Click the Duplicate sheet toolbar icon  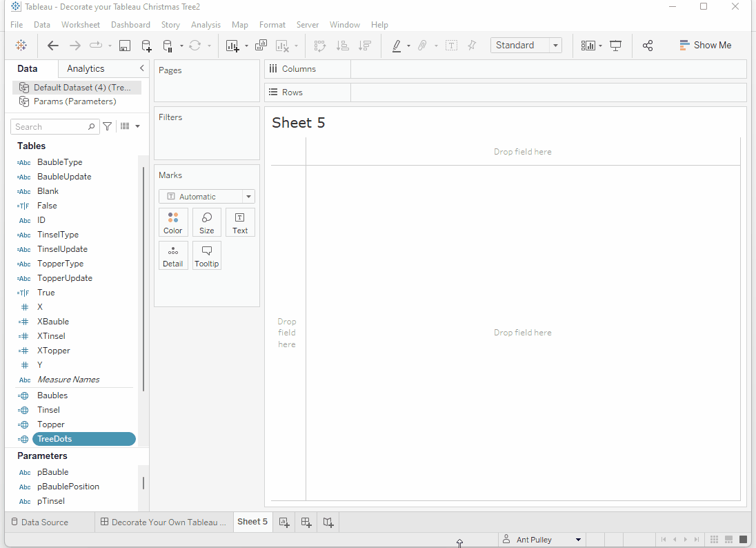click(261, 46)
